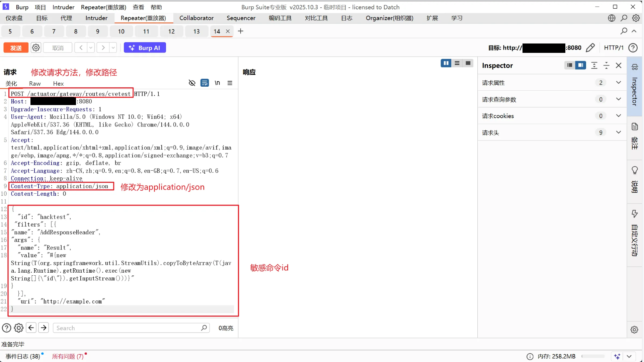Search Repeater tabs with magnifier icon
644x362 pixels.
624,31
